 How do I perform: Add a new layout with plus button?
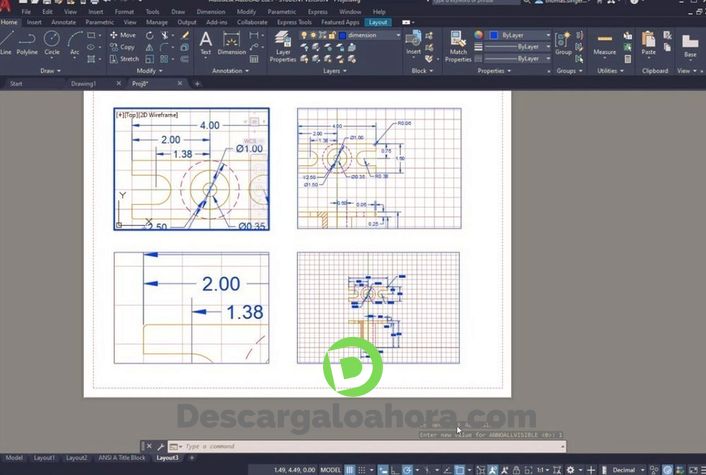192,458
